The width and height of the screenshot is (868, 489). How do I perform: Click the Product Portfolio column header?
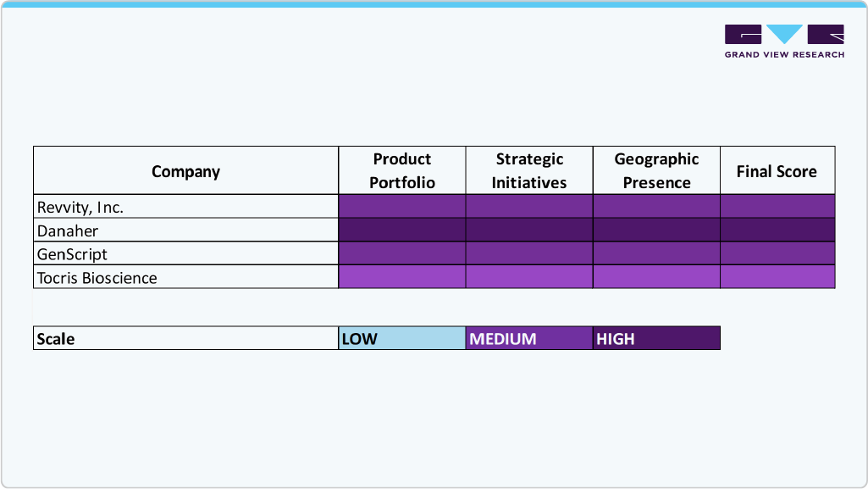point(402,171)
